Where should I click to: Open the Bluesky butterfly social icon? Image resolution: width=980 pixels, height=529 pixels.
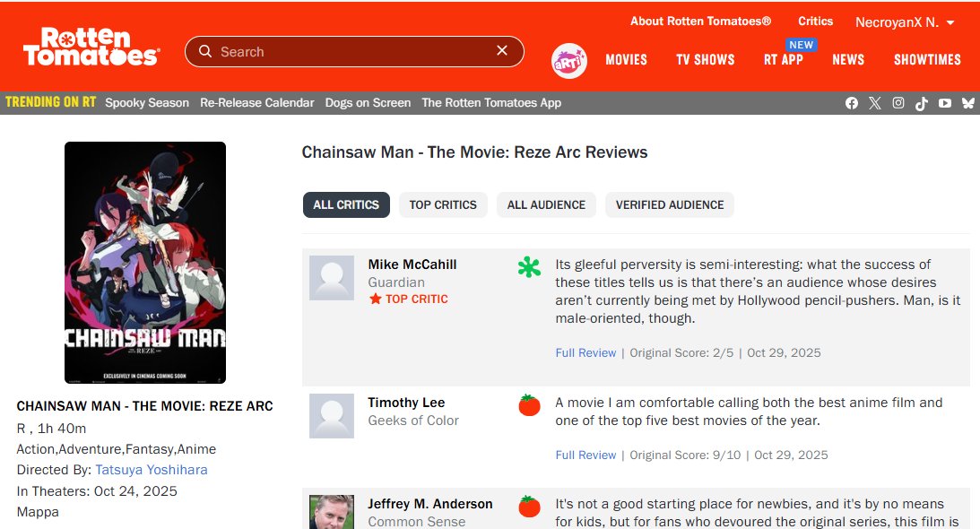(968, 103)
